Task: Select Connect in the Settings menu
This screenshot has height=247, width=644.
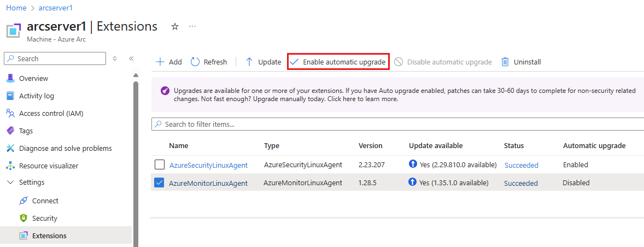Action: click(x=45, y=201)
